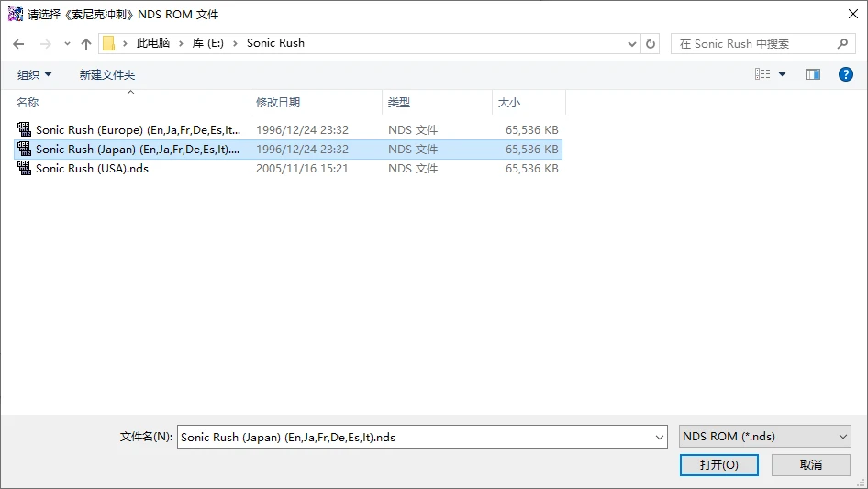Expand chevron after 此电脑 breadcrumb

click(x=181, y=43)
